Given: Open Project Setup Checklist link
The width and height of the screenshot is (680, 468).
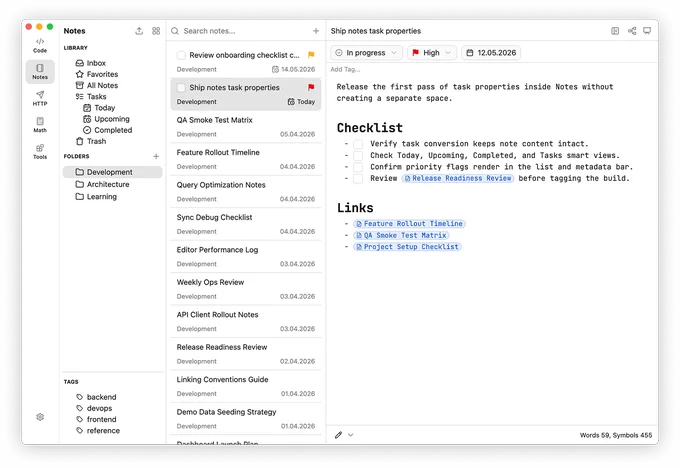Looking at the screenshot, I should tap(407, 247).
